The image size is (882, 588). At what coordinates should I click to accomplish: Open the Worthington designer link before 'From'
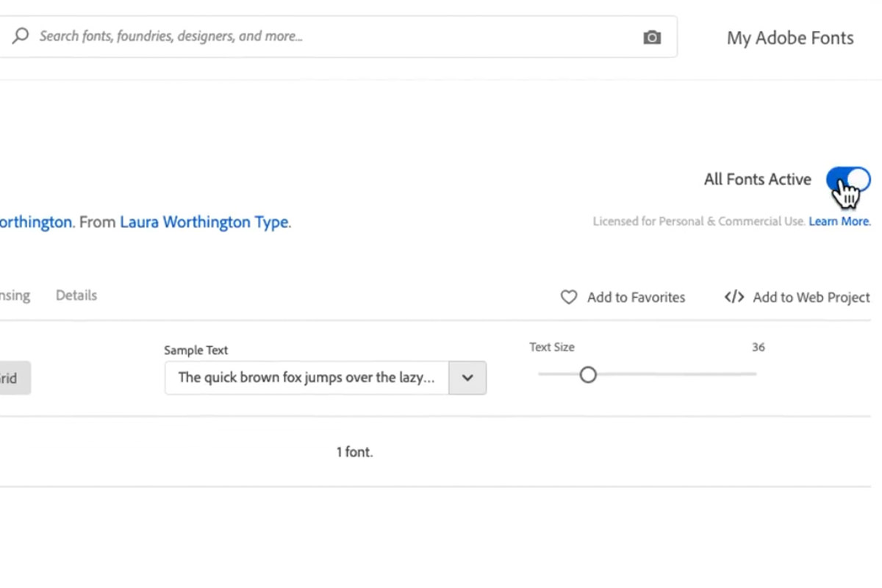[x=35, y=222]
